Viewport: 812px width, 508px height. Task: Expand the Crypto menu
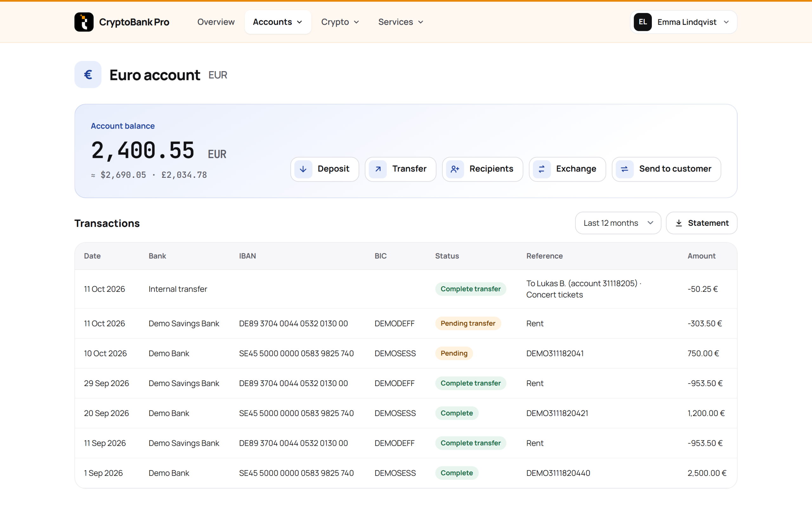click(x=340, y=22)
